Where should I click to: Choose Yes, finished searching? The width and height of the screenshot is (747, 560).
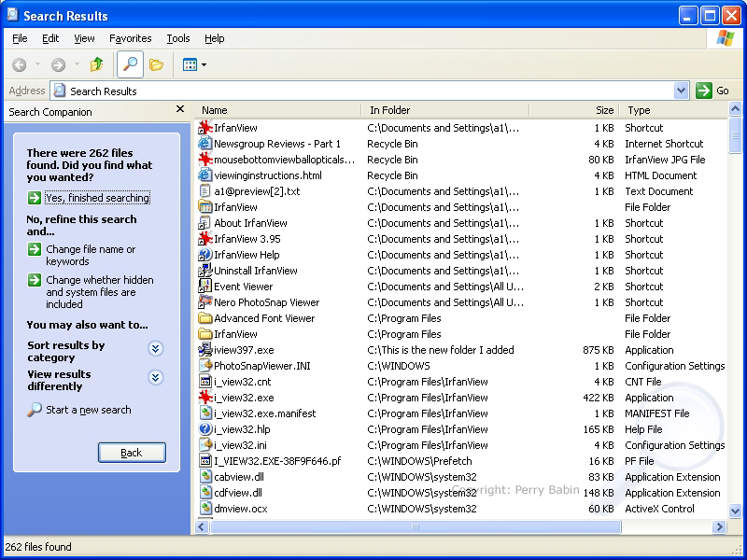pos(98,198)
